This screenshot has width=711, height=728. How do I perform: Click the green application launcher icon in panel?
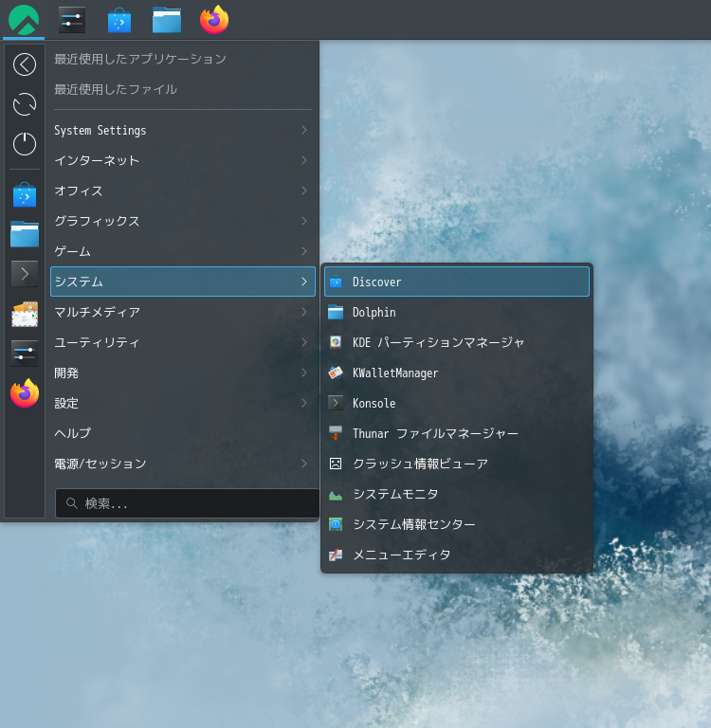click(x=24, y=20)
